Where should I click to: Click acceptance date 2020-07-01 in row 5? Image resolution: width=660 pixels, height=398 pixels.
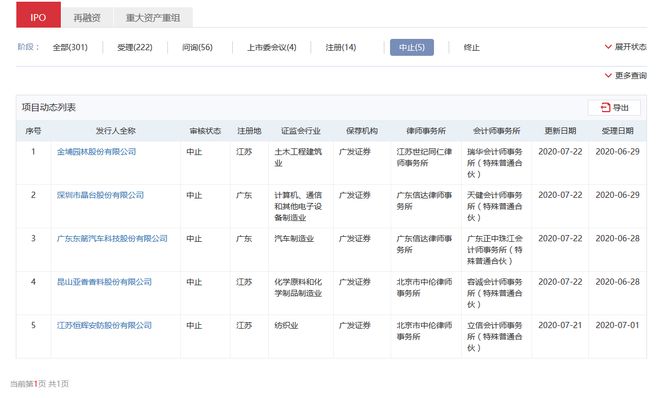click(x=617, y=325)
